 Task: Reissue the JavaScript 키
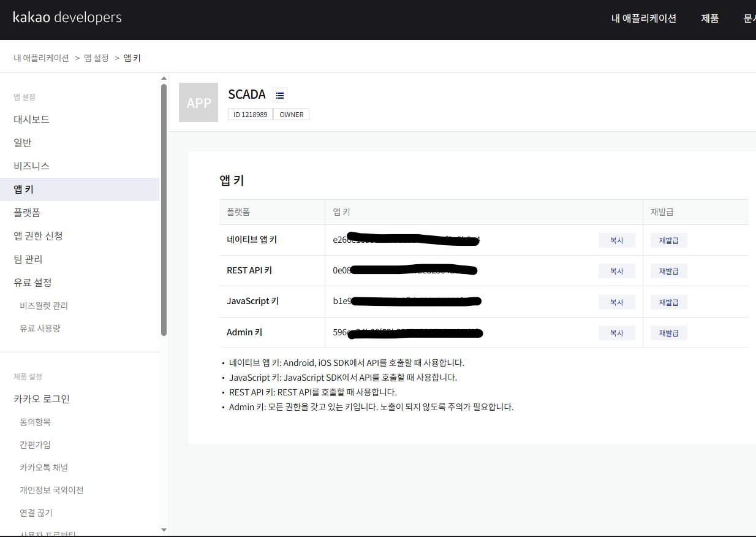[x=669, y=302]
